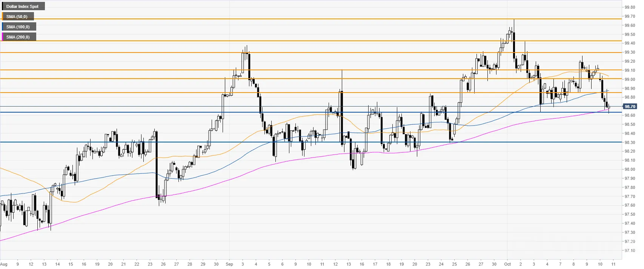Click the 11 date label at far right
Image resolution: width=644 pixels, height=269 pixels.
coord(613,264)
